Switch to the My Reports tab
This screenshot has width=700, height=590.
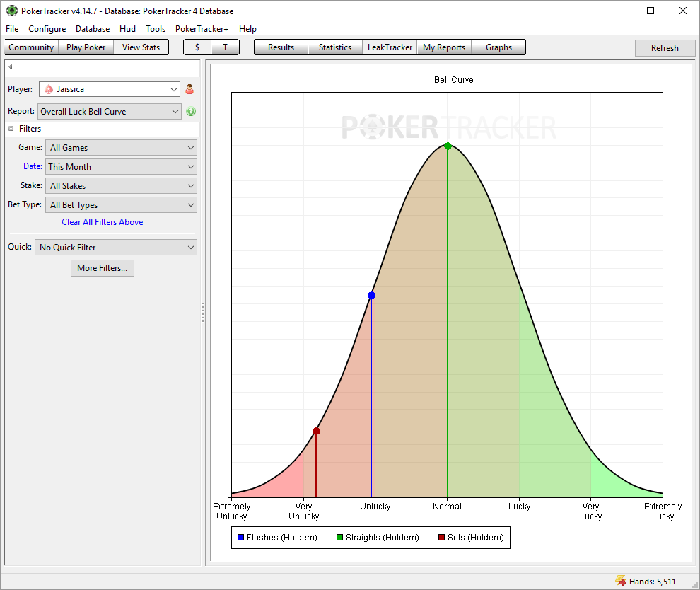[x=444, y=47]
